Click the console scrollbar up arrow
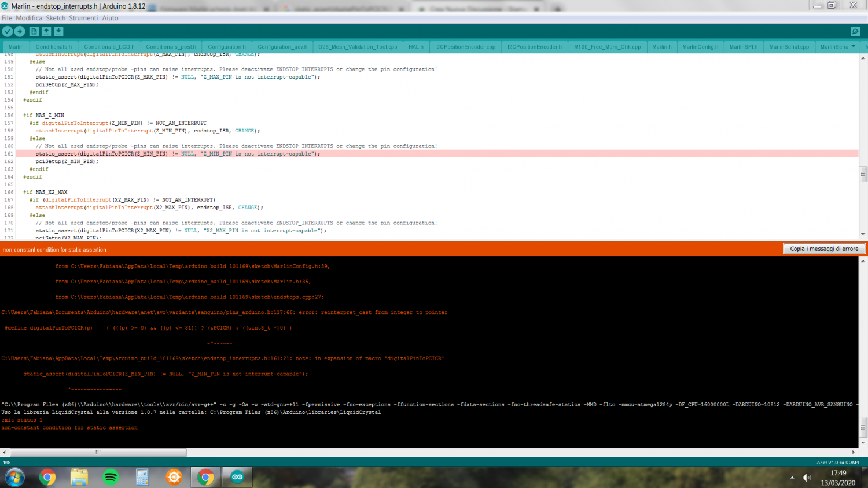This screenshot has width=868, height=488. [863, 261]
